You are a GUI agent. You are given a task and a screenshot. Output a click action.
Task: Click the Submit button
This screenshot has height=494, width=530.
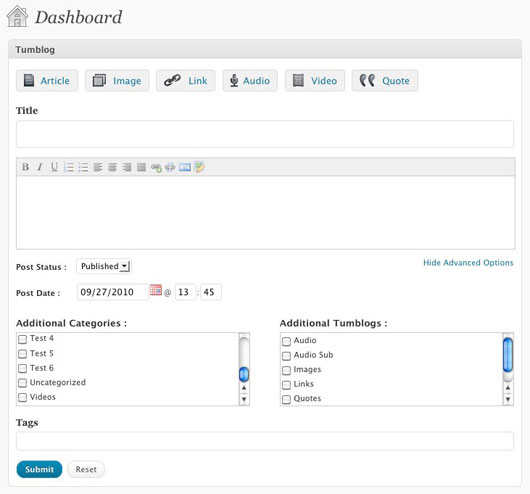(40, 469)
